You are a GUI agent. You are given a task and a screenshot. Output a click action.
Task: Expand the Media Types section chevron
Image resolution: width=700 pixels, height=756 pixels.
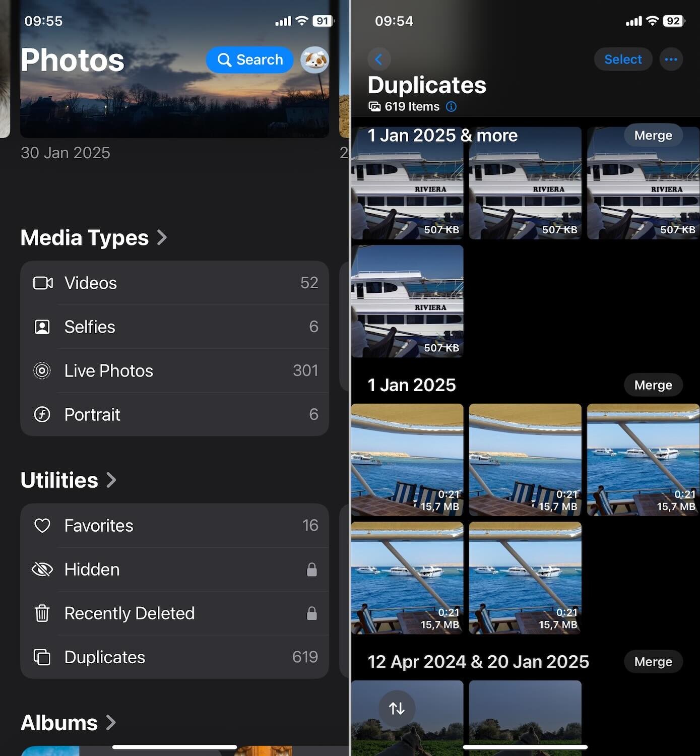(x=162, y=237)
